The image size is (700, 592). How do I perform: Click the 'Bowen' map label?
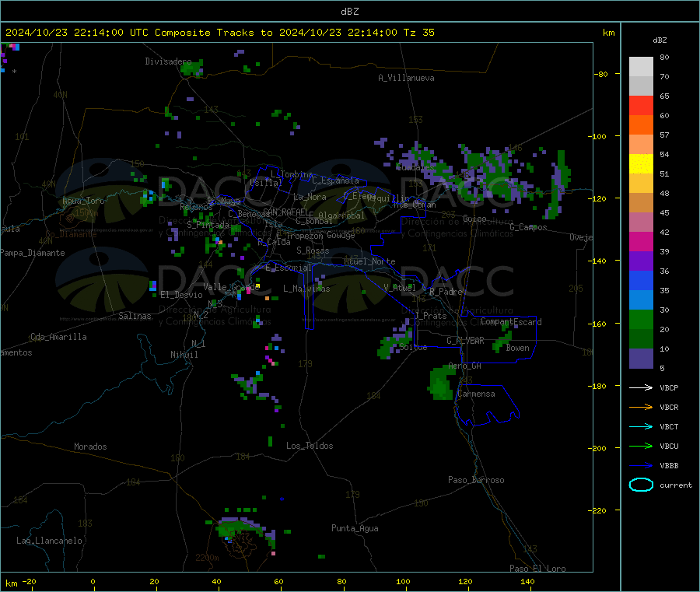coord(517,348)
